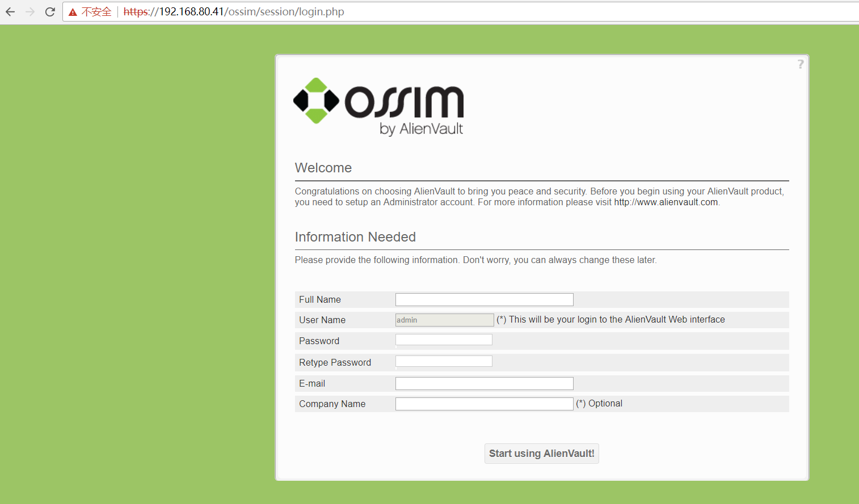The width and height of the screenshot is (859, 504).
Task: Click the login note beside User Name
Action: coord(611,319)
